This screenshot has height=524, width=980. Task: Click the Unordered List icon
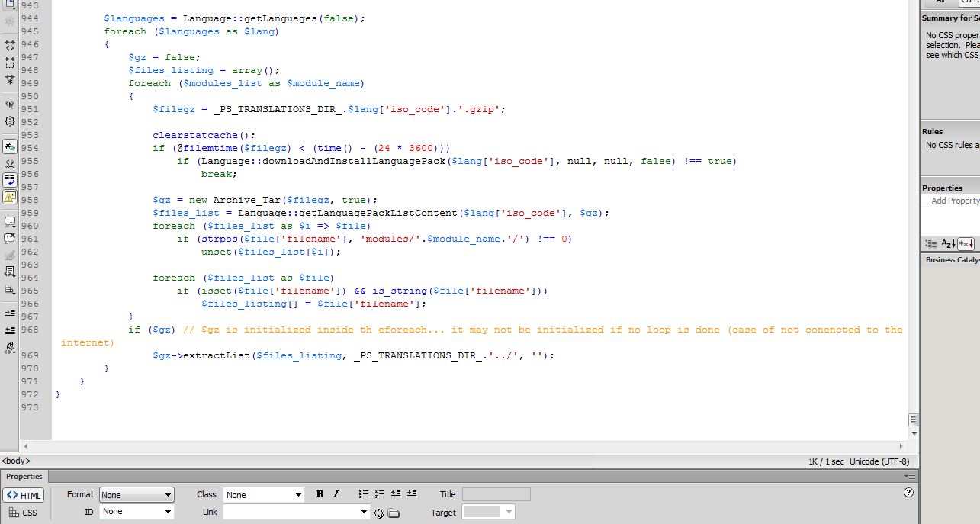pyautogui.click(x=364, y=494)
